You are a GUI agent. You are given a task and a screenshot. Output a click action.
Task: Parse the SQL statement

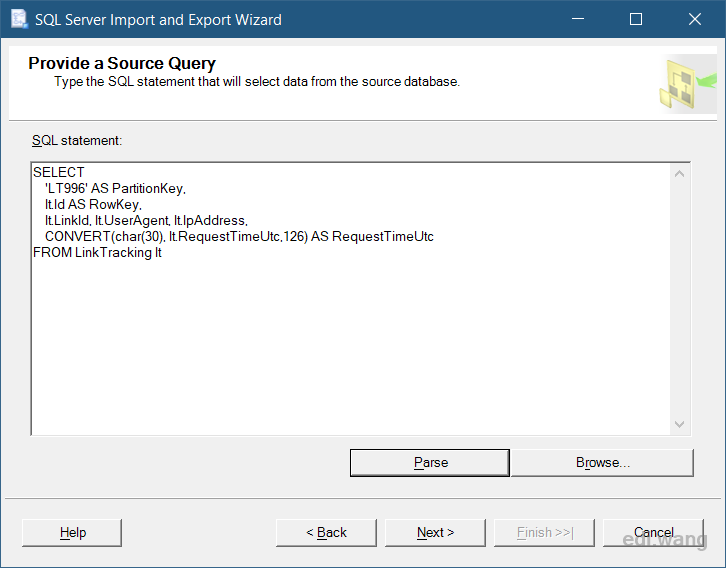[x=430, y=462]
